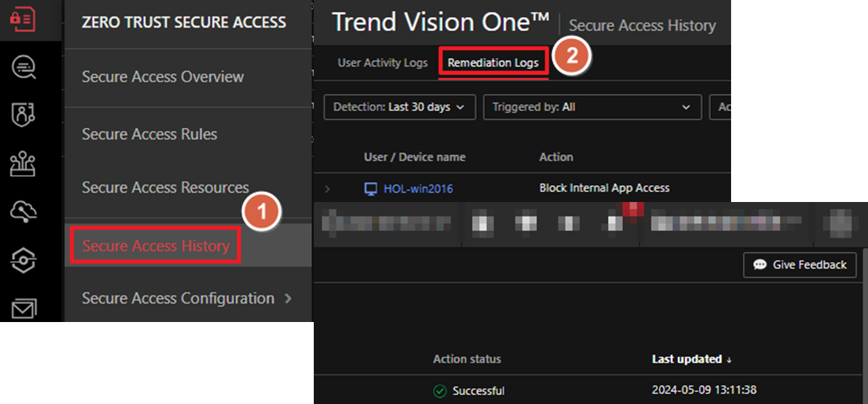
Task: Click the red Zero Trust Secure Access sidebar icon
Action: (23, 19)
